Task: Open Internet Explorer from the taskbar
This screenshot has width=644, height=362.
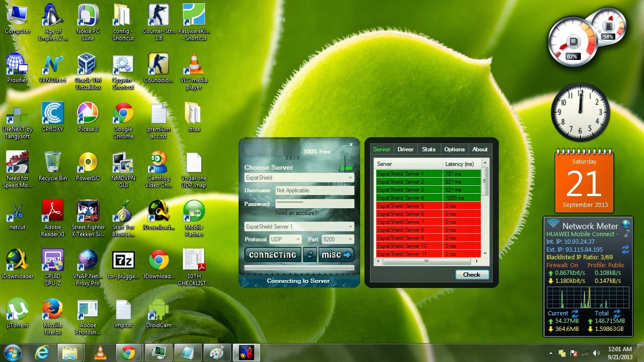Action: (42, 353)
